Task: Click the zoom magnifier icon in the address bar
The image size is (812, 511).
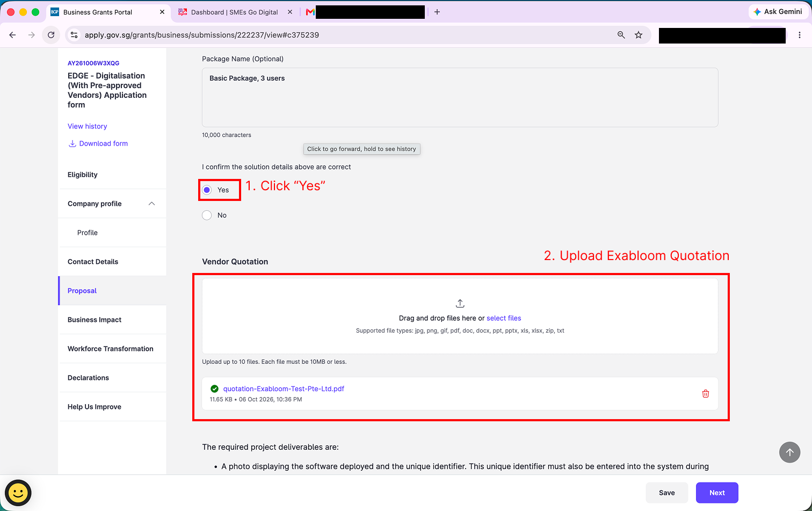Action: 621,35
